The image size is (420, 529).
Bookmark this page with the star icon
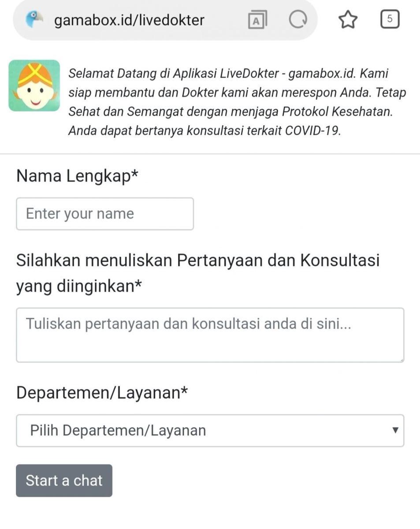348,20
